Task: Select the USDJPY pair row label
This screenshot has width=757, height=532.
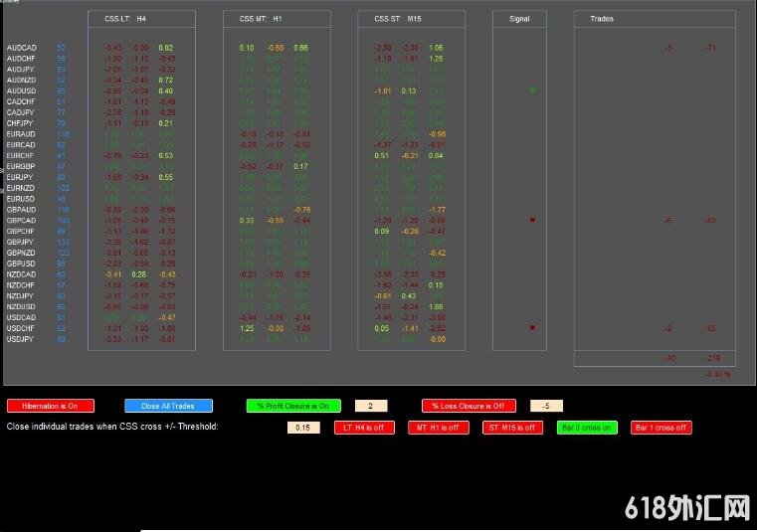Action: (20, 339)
